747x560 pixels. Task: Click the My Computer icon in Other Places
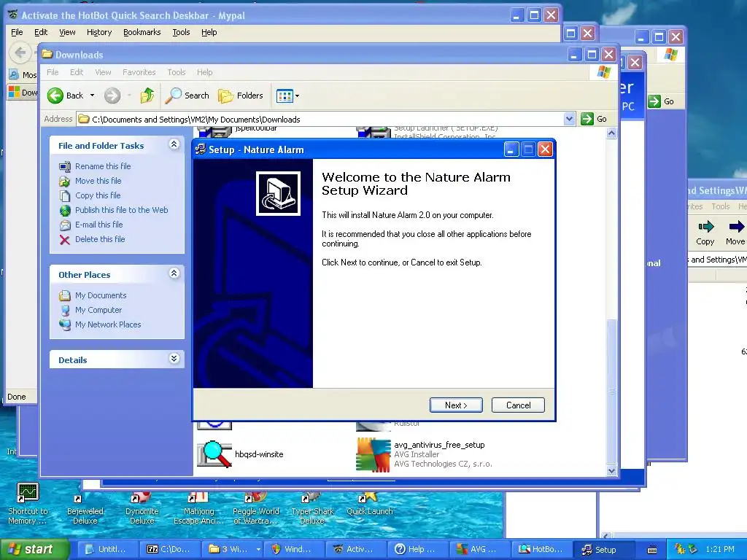(65, 311)
